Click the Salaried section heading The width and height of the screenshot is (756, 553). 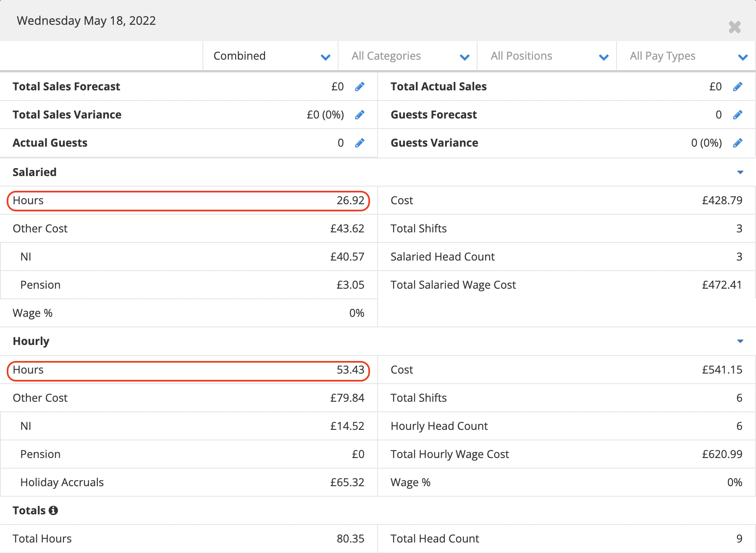pos(34,172)
